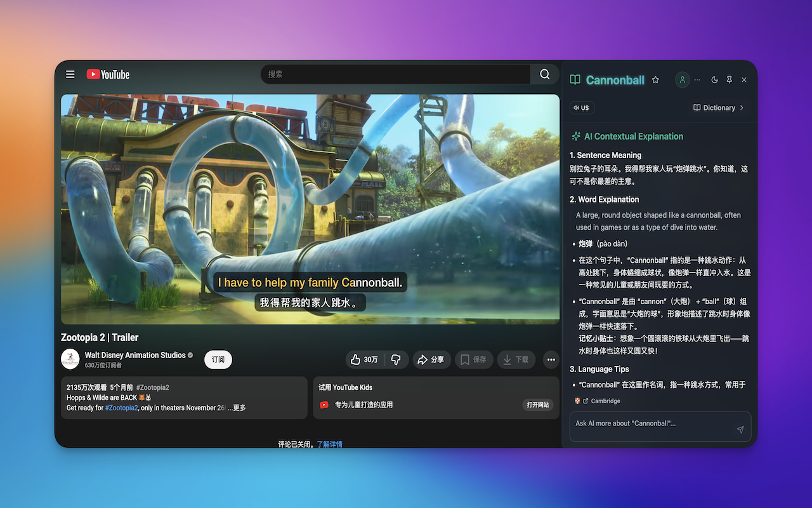Expand the Dictionary section
Screen dimensions: 812x508
coord(719,108)
